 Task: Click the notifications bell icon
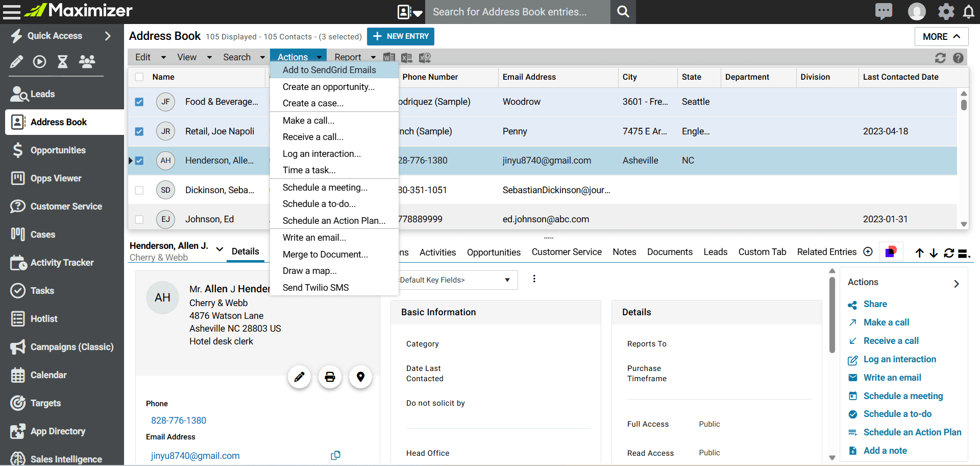968,12
